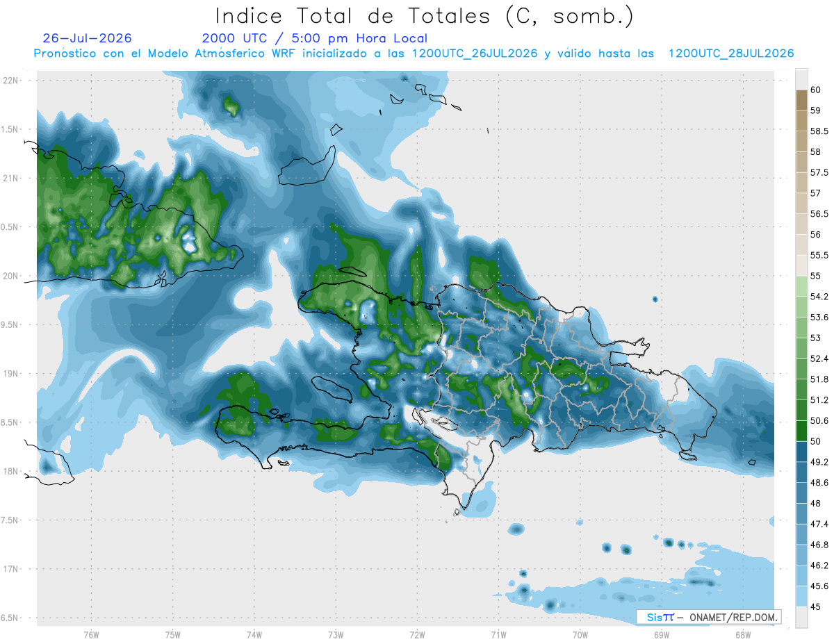Select the blue swatch between 47.4 and 48
Image resolution: width=834 pixels, height=644 pixels.
point(801,513)
